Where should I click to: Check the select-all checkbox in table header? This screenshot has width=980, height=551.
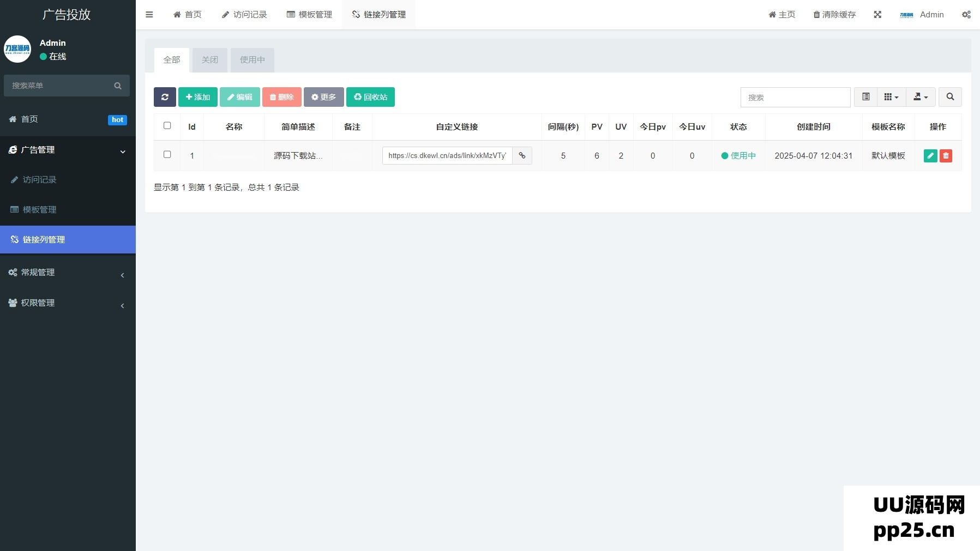coord(167,126)
